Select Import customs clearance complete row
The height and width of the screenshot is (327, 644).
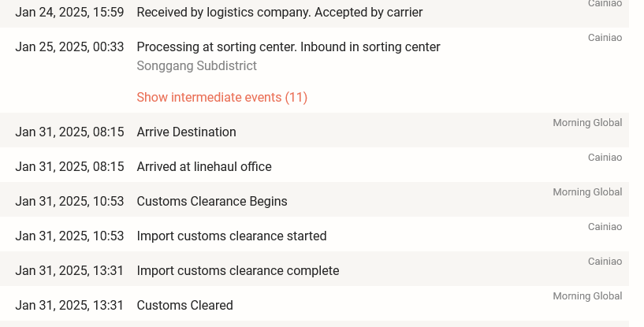(315, 269)
